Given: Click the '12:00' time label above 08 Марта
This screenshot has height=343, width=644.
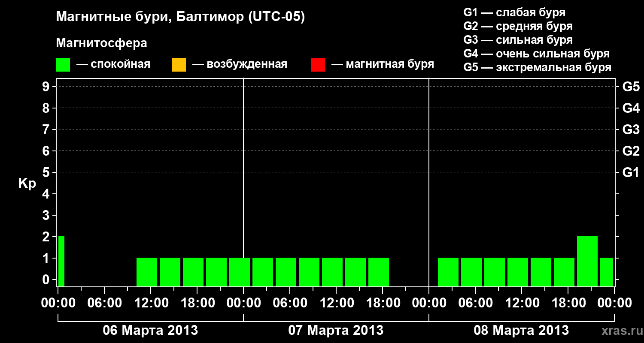Looking at the screenshot, I should 522,303.
